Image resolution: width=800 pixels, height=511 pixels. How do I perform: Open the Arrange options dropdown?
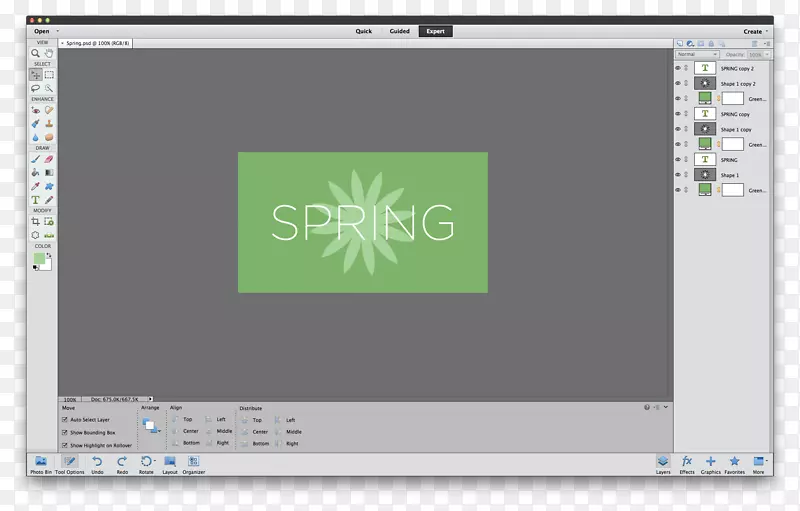coord(152,425)
